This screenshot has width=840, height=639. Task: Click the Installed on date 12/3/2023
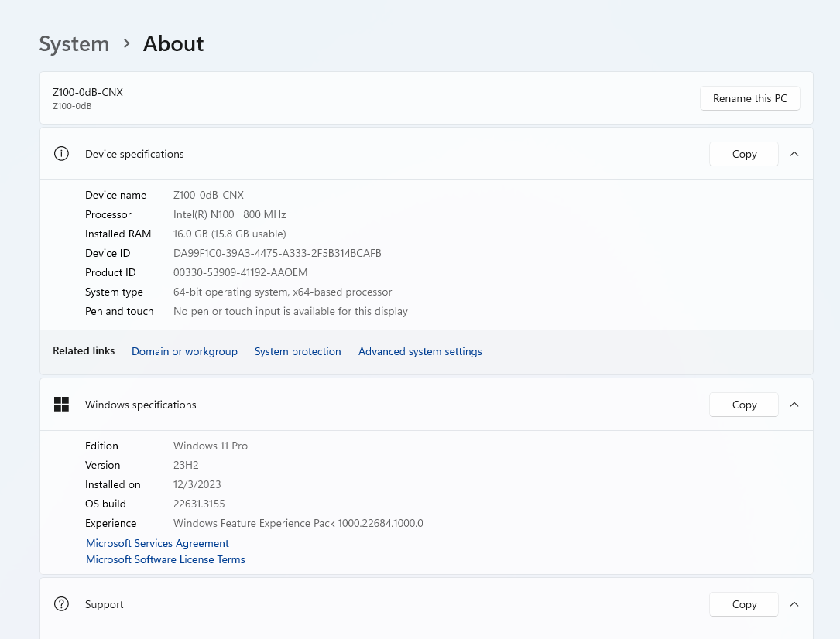click(197, 484)
